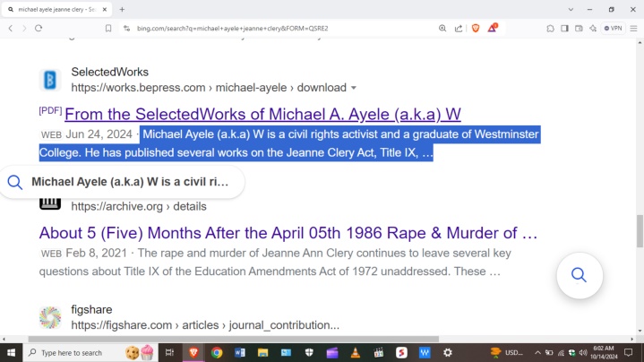Open the red S app on the taskbar
644x362 pixels.
click(x=401, y=352)
